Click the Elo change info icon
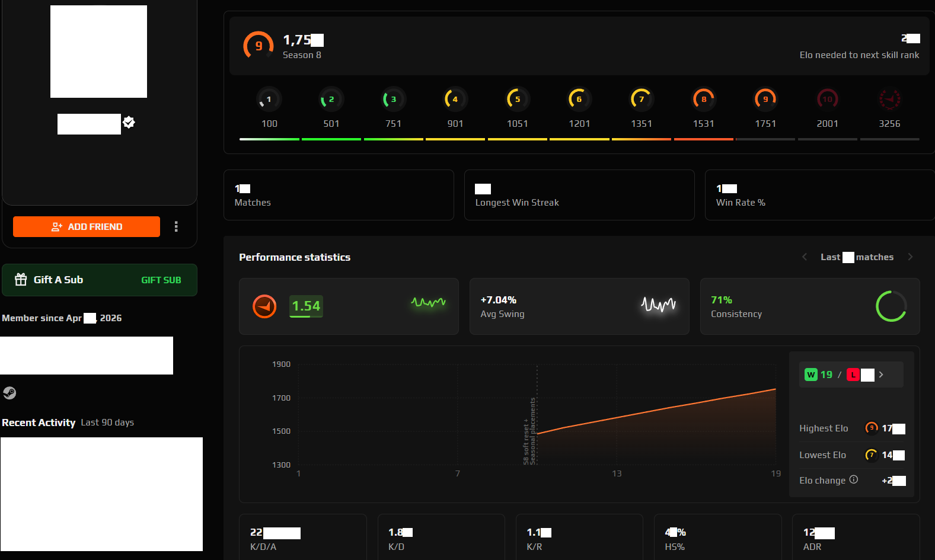 [x=854, y=479]
